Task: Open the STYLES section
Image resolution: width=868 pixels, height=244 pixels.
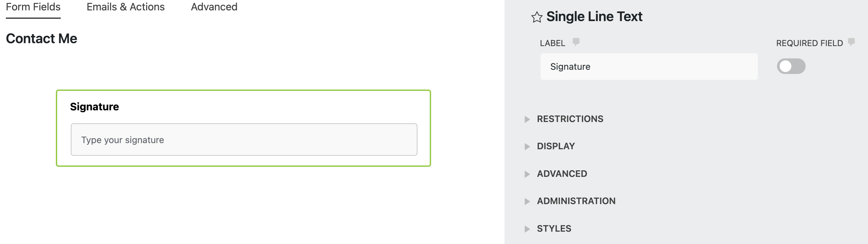Action: tap(554, 228)
